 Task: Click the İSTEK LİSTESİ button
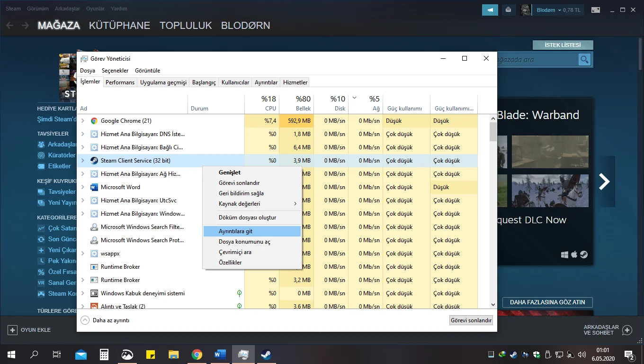[x=563, y=45]
